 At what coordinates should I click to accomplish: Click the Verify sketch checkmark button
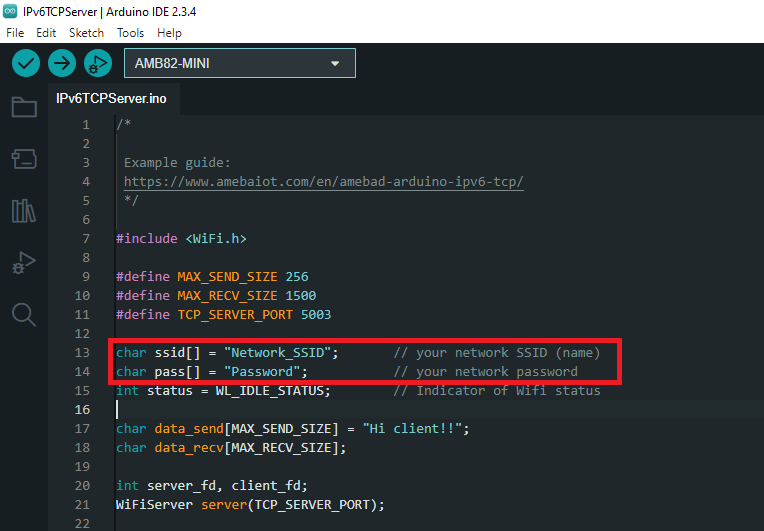click(x=26, y=63)
